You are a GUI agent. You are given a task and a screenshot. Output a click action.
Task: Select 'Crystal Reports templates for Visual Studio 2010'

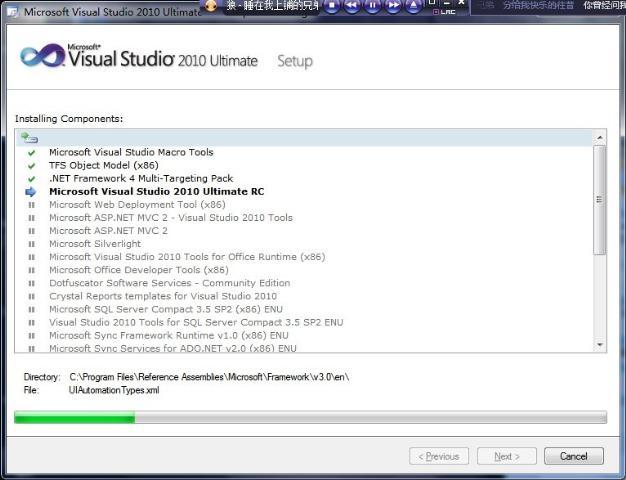pyautogui.click(x=163, y=296)
